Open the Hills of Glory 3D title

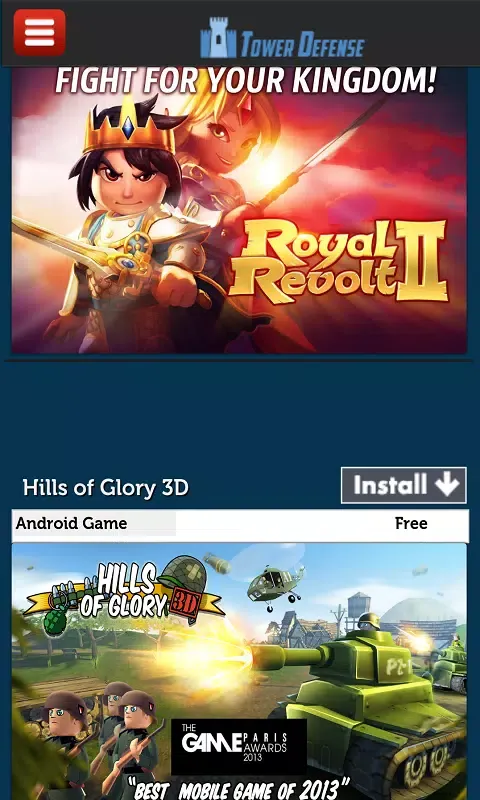[106, 487]
